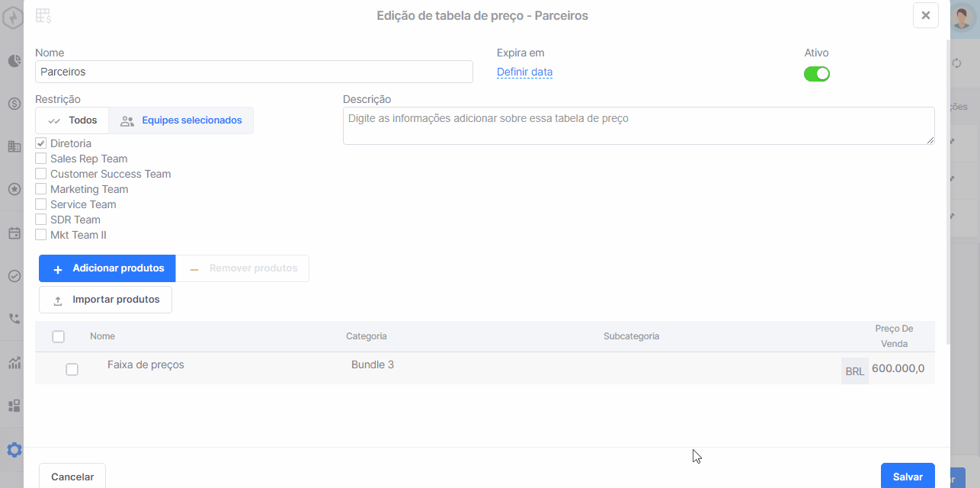Open the dashboard pie chart sidebar icon
The image size is (980, 488).
[x=14, y=61]
